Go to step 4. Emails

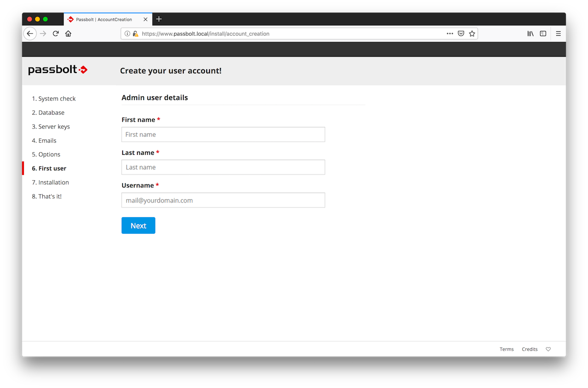coord(44,141)
